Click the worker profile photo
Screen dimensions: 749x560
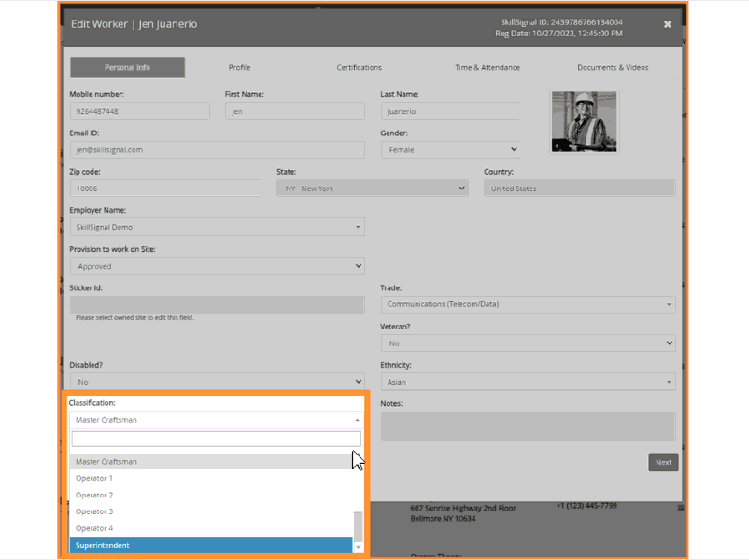click(x=585, y=122)
